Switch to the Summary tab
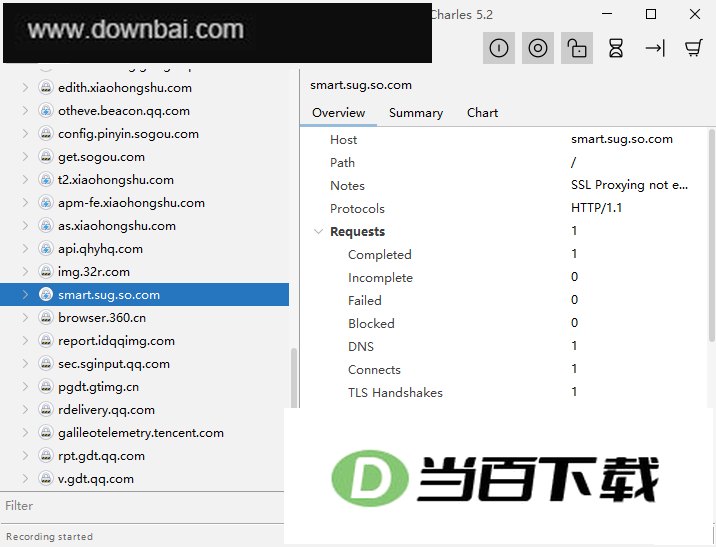The height and width of the screenshot is (547, 716). click(x=416, y=113)
